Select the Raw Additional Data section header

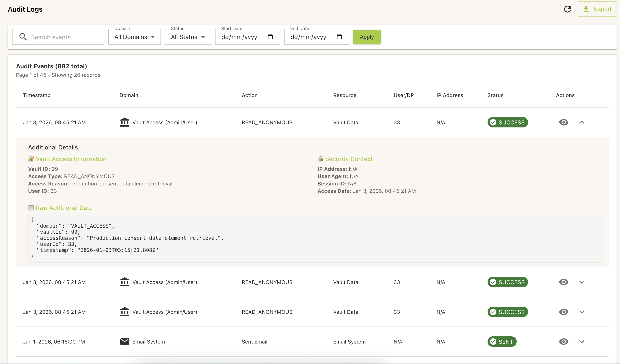pyautogui.click(x=64, y=208)
